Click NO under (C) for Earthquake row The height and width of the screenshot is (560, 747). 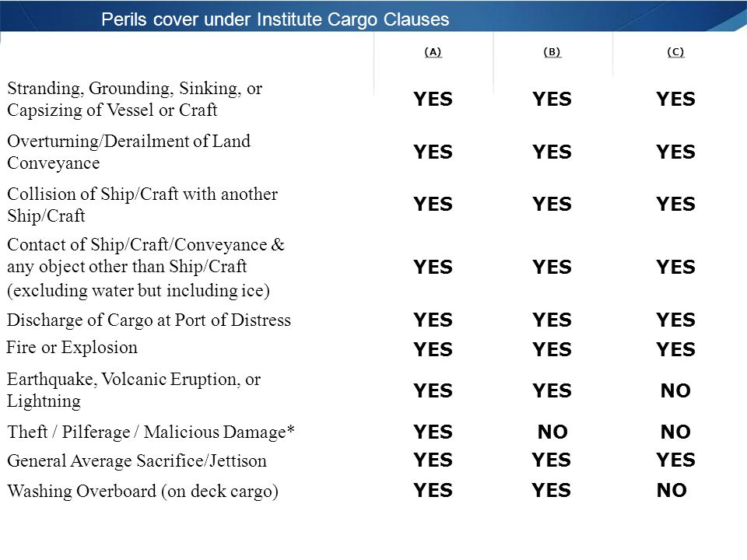675,390
